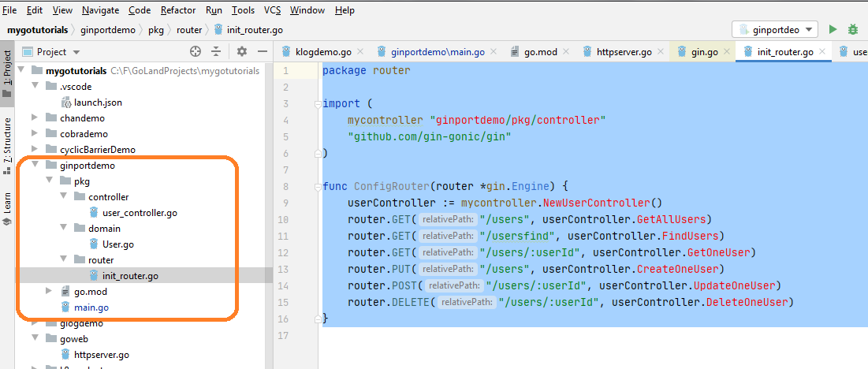
Task: Click ginportdemo breadcrumb
Action: [109, 30]
